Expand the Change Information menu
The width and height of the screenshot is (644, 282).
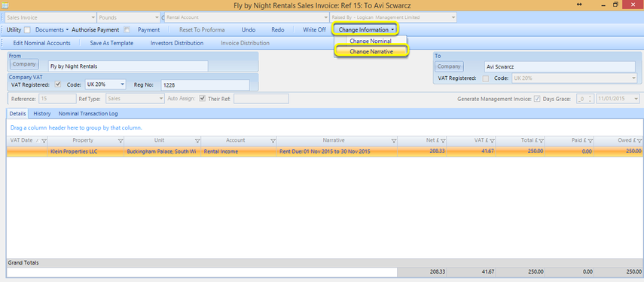tap(367, 30)
